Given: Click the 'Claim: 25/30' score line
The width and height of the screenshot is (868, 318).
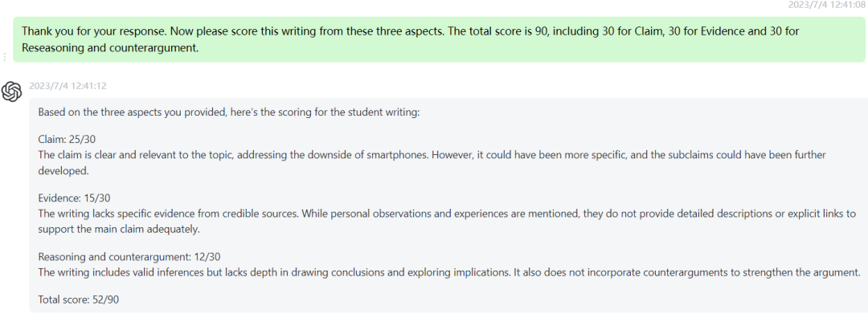Looking at the screenshot, I should pos(63,139).
